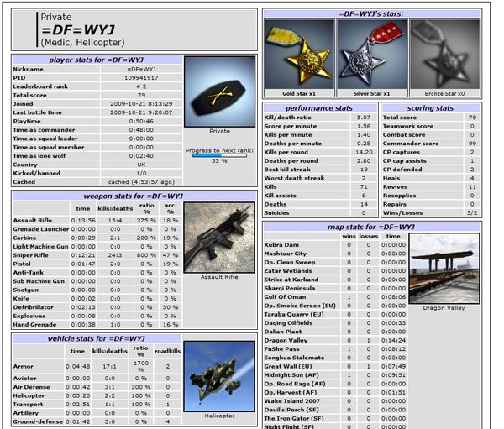Click the progress to next rank bar
Image resolution: width=504 pixels, height=429 pixels.
pos(219,155)
